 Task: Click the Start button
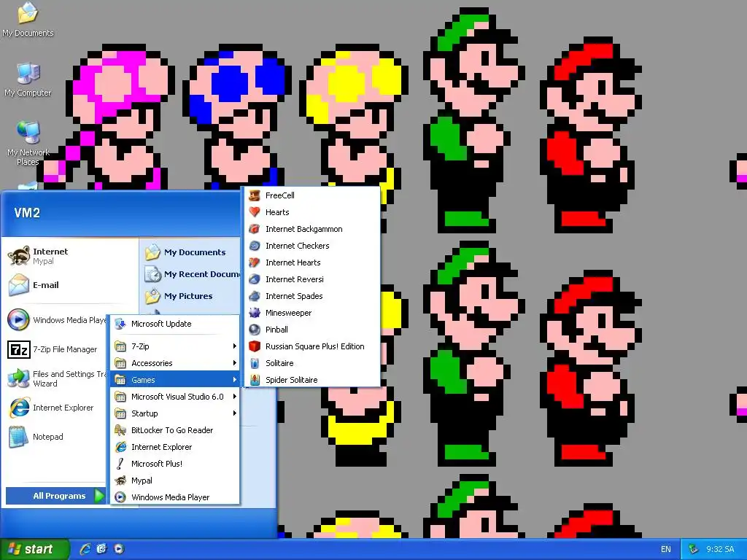34,549
